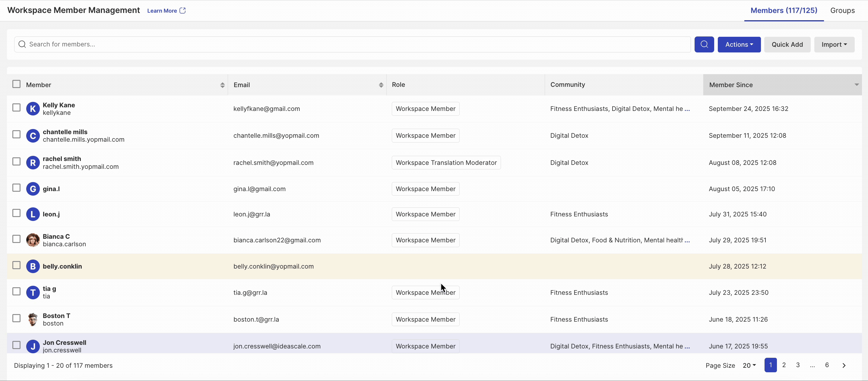Open the Page Size 20 dropdown
Viewport: 868px width, 381px height.
pos(749,366)
